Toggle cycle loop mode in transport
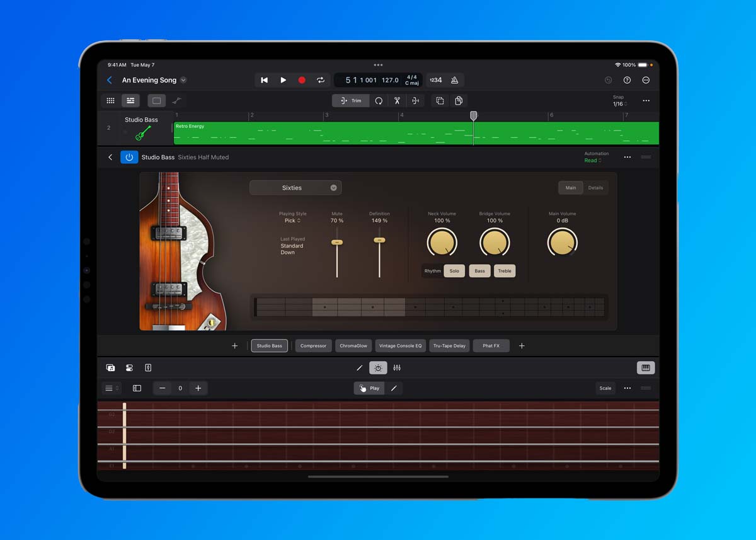756x540 pixels. tap(320, 80)
